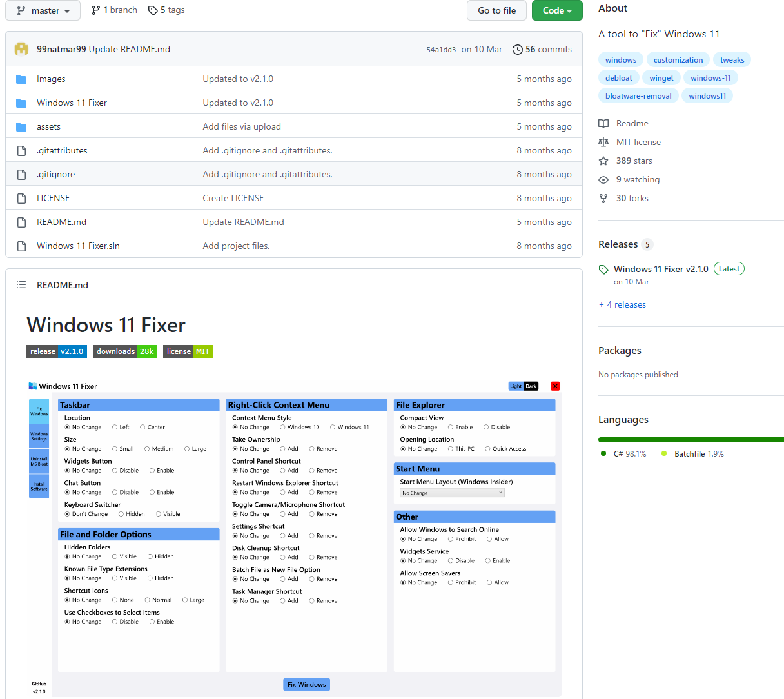This screenshot has width=784, height=699.
Task: Click the commit hash 54a1dd3
Action: 441,50
